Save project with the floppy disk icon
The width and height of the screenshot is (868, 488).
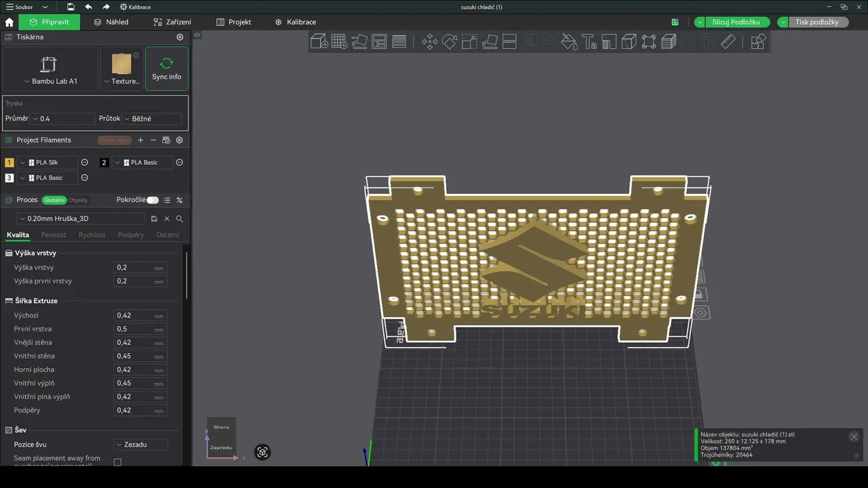[x=71, y=7]
